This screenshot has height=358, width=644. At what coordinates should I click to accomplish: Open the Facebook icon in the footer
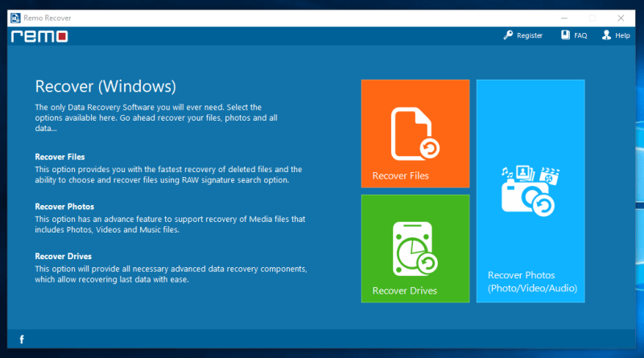click(22, 339)
